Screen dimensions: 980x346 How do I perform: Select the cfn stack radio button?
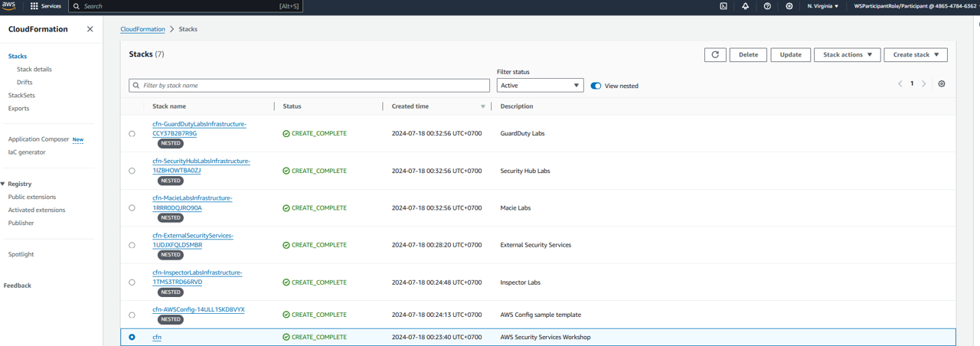point(132,337)
